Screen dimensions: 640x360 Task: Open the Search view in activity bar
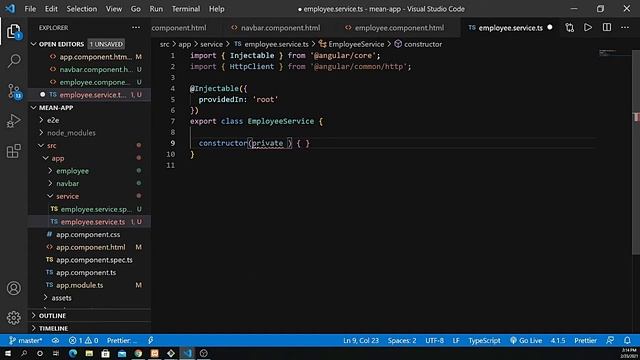click(x=13, y=61)
